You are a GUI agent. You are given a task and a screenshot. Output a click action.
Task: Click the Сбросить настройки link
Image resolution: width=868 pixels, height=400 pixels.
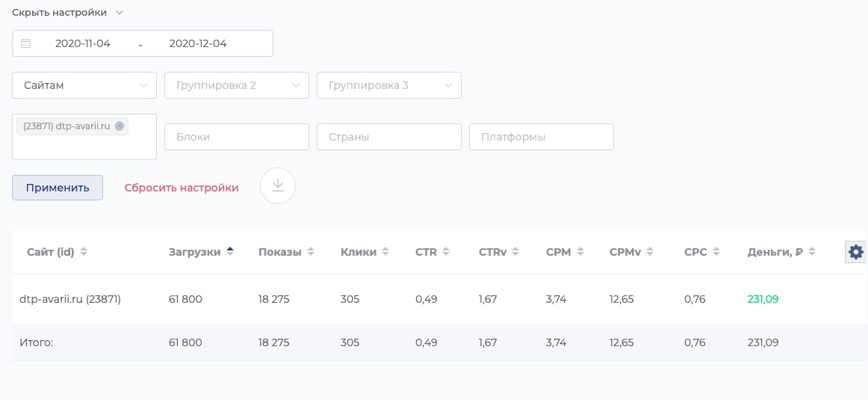(x=182, y=188)
